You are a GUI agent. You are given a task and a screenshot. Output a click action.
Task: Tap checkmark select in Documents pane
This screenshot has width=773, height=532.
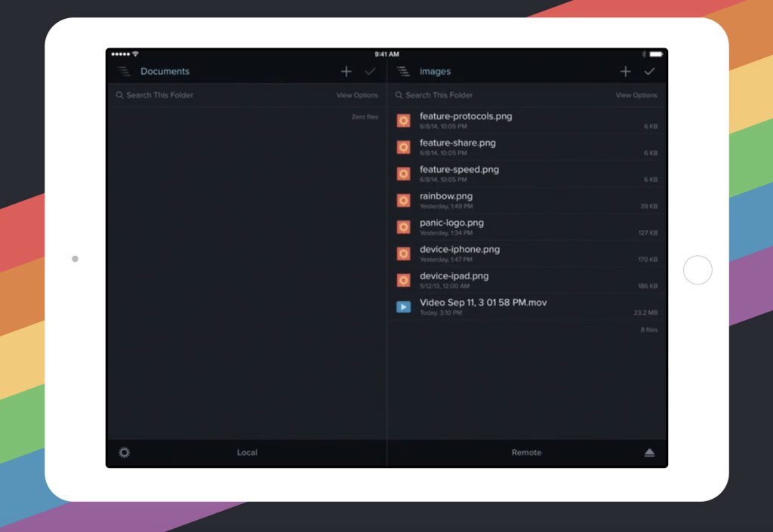[370, 72]
